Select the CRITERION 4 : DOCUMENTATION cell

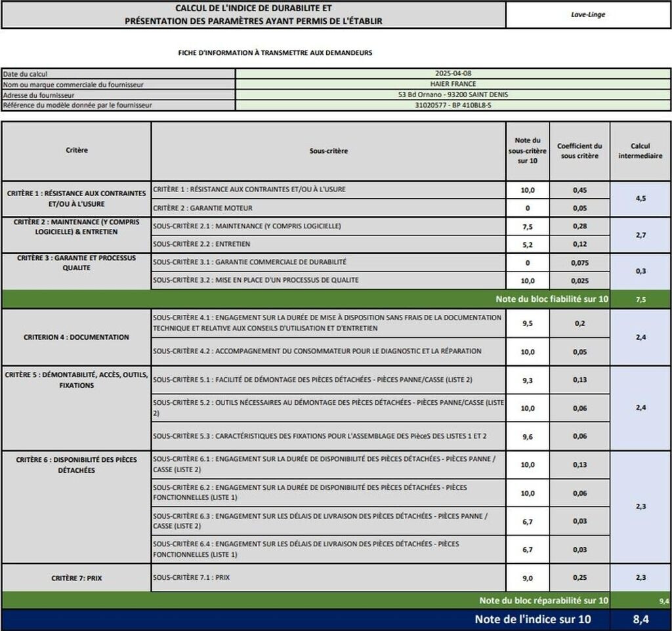tap(76, 337)
